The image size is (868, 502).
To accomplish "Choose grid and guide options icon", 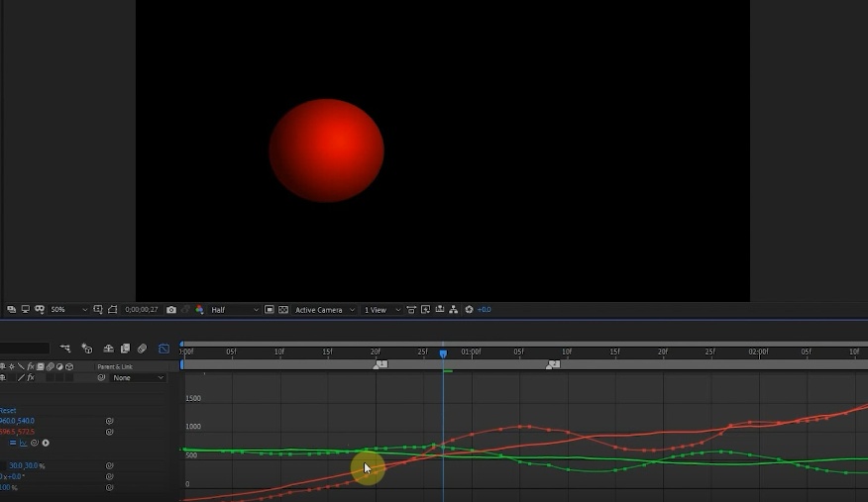I will pos(98,310).
